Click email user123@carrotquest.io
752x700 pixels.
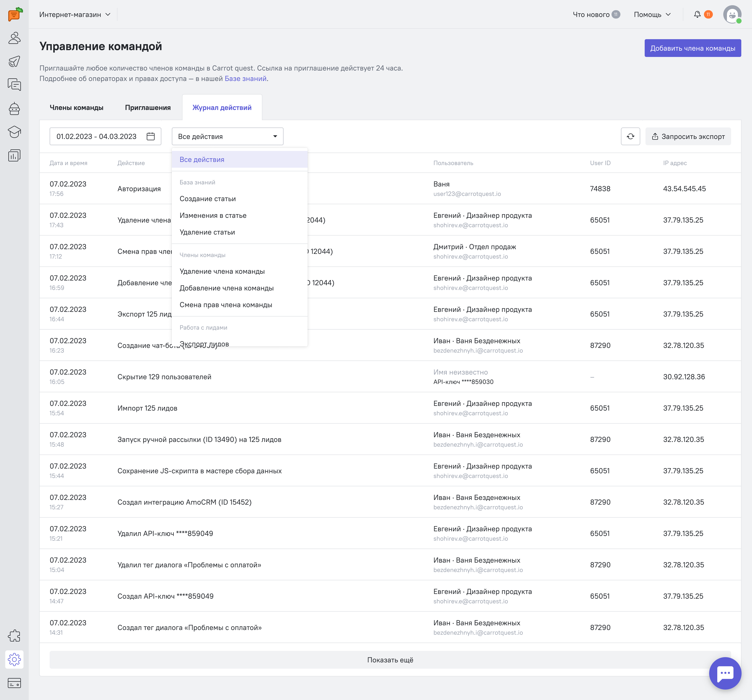(x=467, y=194)
